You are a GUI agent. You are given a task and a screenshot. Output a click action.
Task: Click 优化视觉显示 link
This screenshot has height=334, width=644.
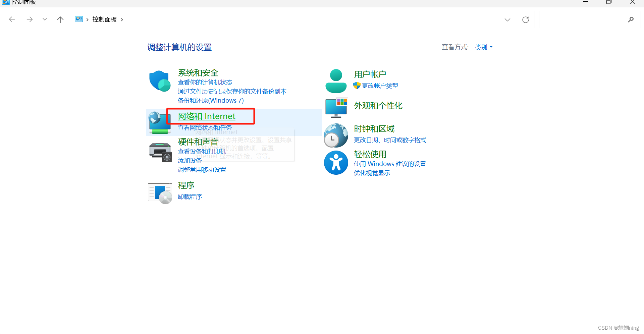(372, 173)
